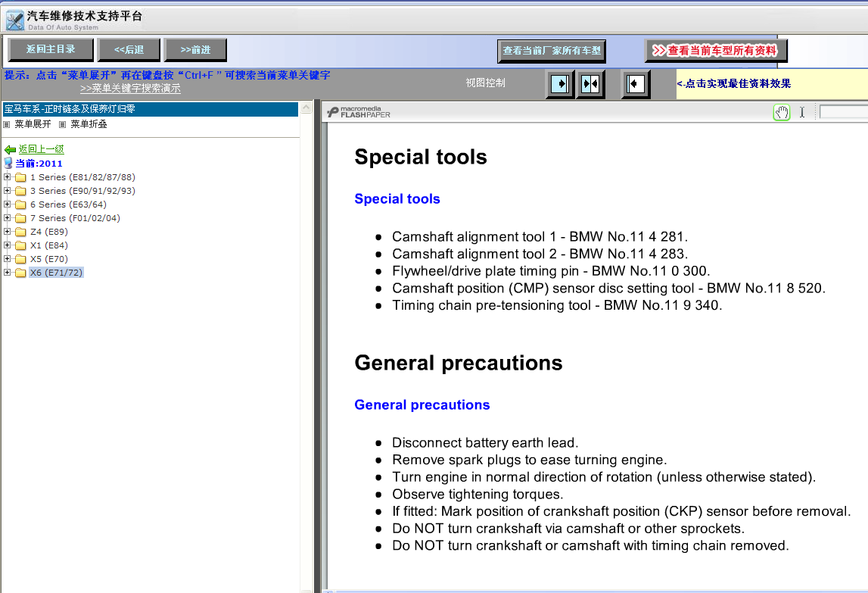
Task: Click the left panel scrollbar up arrow
Action: [x=306, y=108]
